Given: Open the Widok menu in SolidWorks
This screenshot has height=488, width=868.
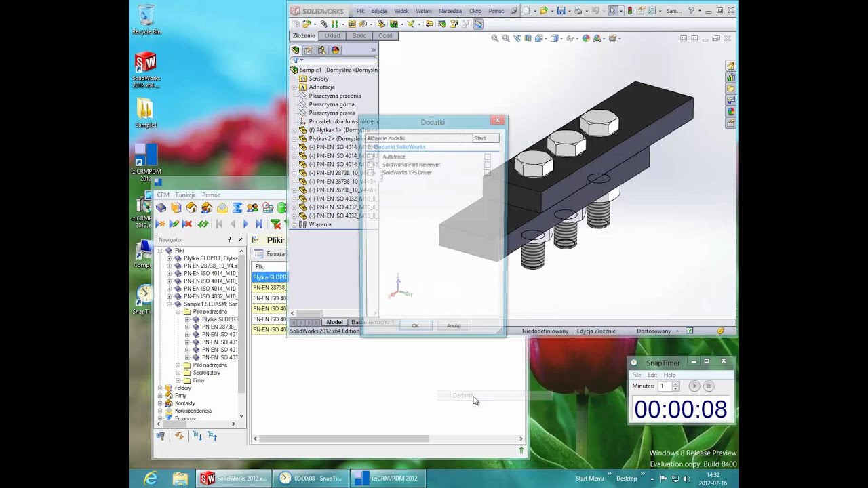Looking at the screenshot, I should 401,11.
